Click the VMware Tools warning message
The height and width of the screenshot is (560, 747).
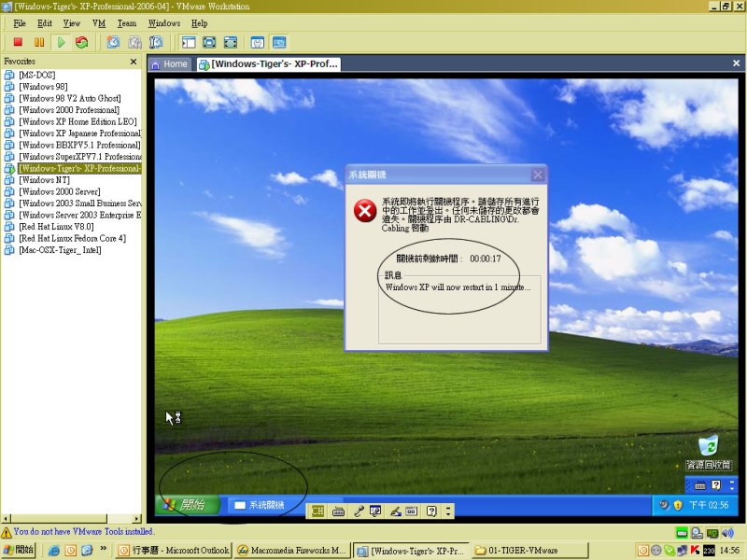click(x=84, y=531)
